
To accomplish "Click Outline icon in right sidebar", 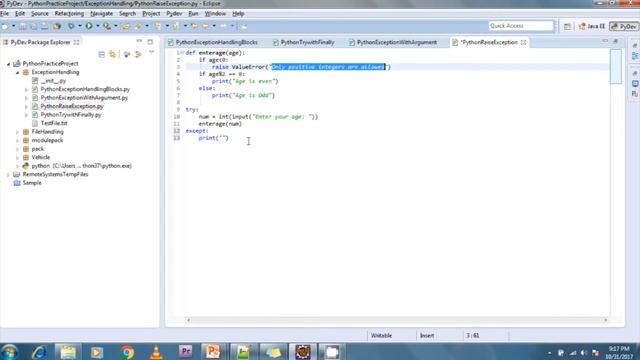I will coord(635,56).
